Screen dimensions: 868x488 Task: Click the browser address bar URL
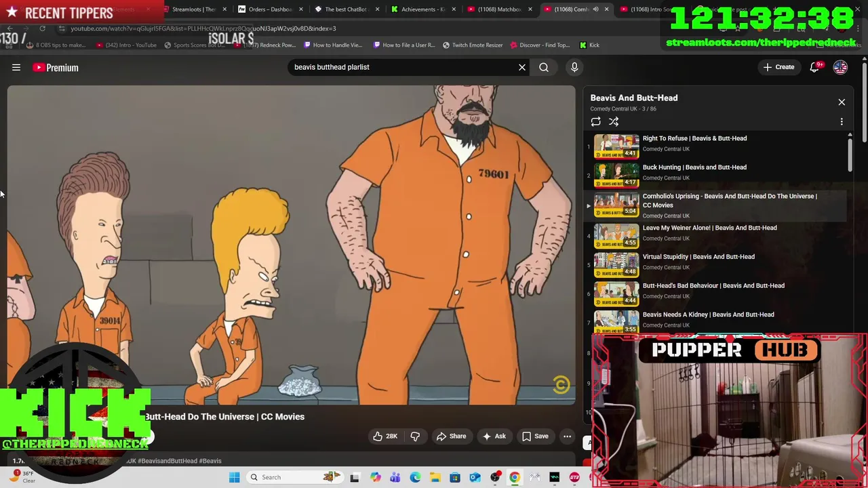203,28
